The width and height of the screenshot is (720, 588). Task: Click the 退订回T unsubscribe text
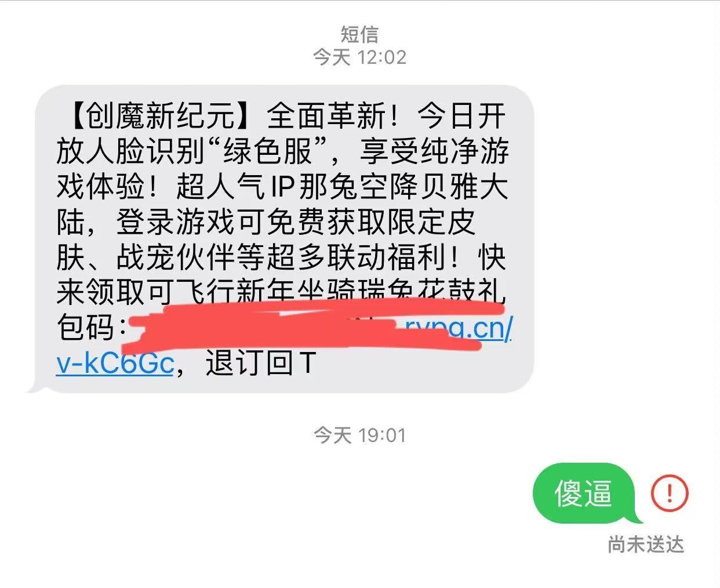pos(260,364)
